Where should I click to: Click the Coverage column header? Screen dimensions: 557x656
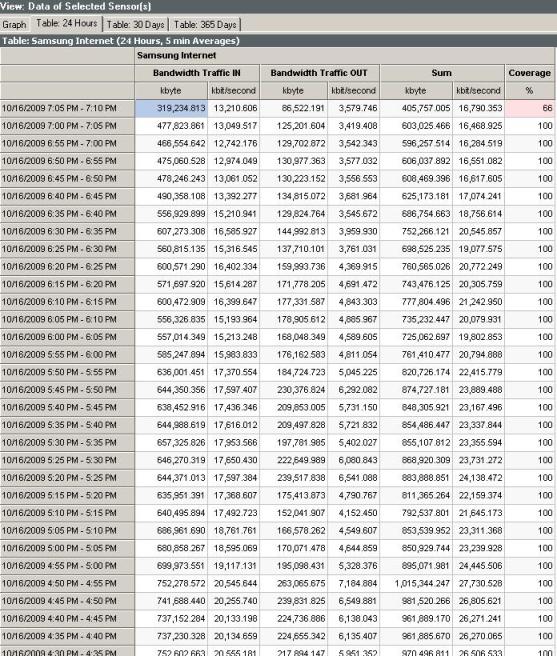tap(529, 73)
